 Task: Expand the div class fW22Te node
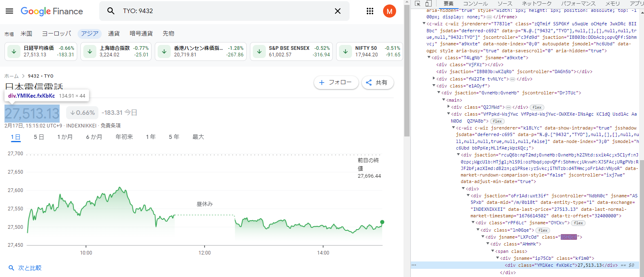tap(434, 78)
